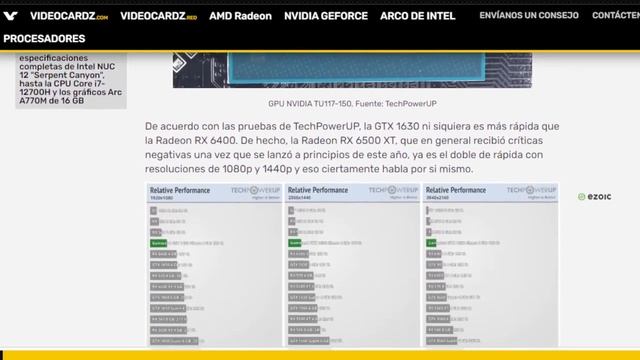Open the 2560x1440 Relative Performance chart

coord(352,265)
